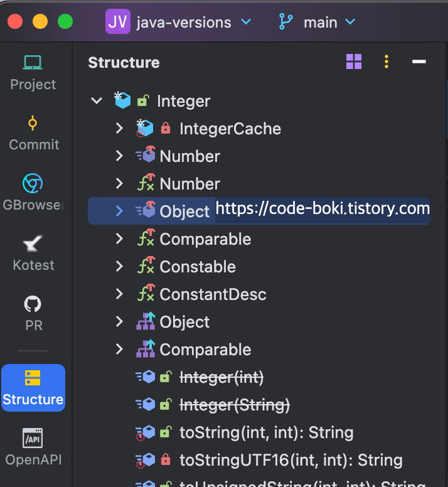Open the OpenAPI tool window
Image resolution: width=448 pixels, height=487 pixels.
point(33,447)
